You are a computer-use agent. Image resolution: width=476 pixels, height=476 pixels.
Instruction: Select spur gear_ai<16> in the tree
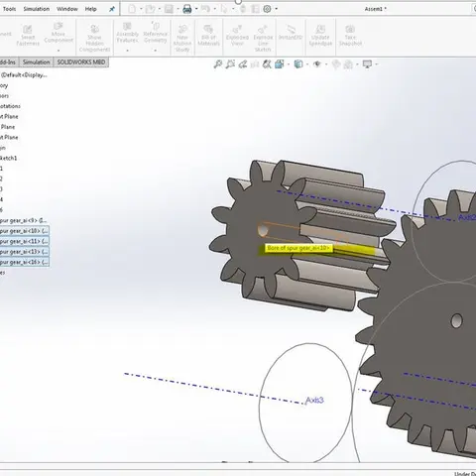(x=24, y=262)
